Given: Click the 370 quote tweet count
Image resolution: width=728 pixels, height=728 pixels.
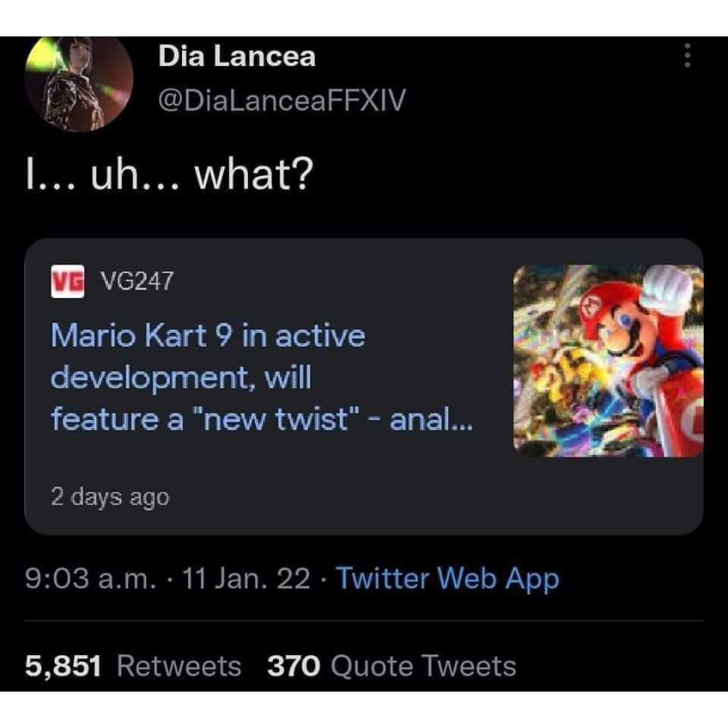Looking at the screenshot, I should click(293, 667).
